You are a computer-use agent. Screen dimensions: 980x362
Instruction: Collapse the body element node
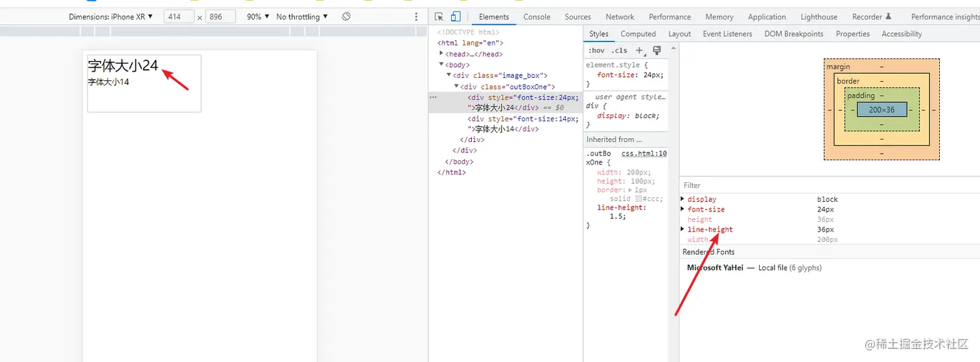click(x=441, y=65)
